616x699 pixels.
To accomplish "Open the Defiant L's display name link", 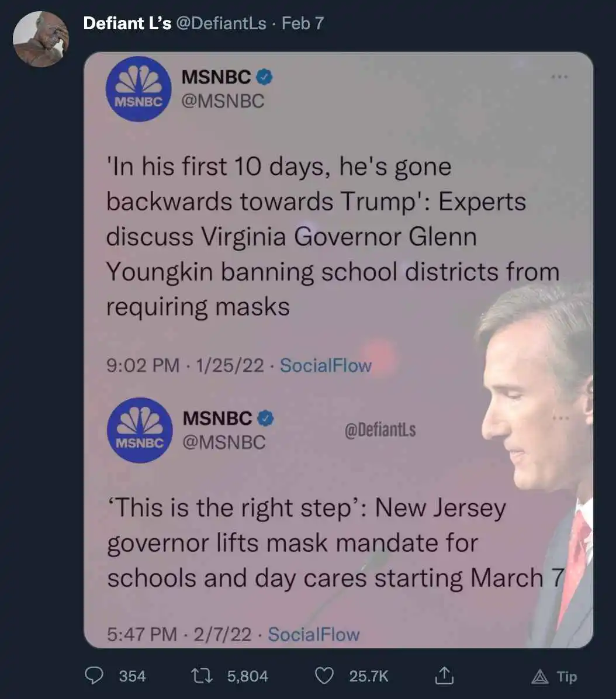I will pos(127,23).
